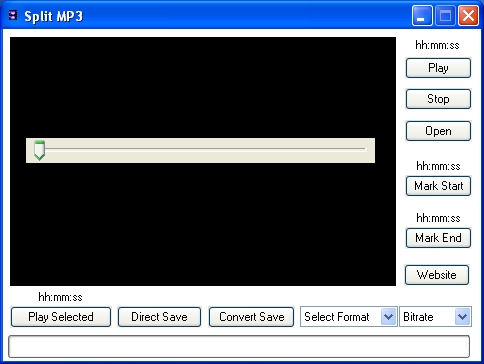The height and width of the screenshot is (364, 484).
Task: Preview selection with Play Selected
Action: (61, 317)
